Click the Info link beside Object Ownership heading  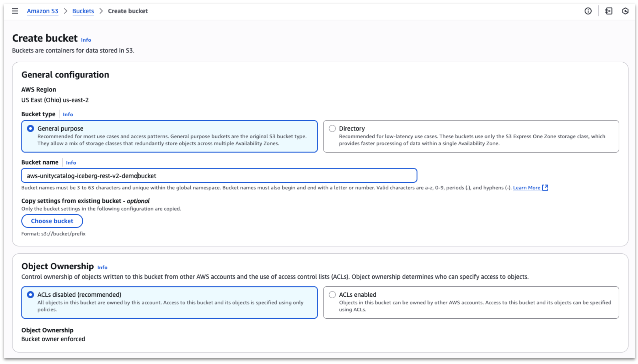pos(102,267)
